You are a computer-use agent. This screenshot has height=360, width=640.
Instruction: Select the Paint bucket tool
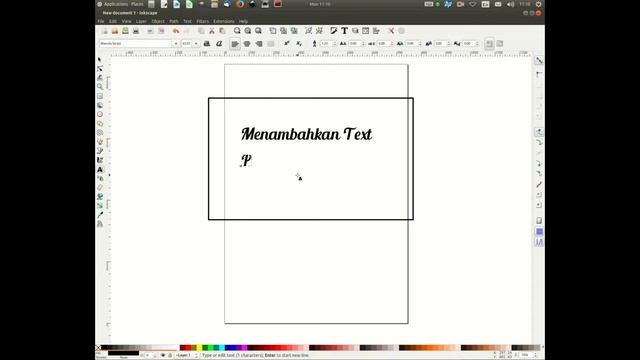pos(100,196)
